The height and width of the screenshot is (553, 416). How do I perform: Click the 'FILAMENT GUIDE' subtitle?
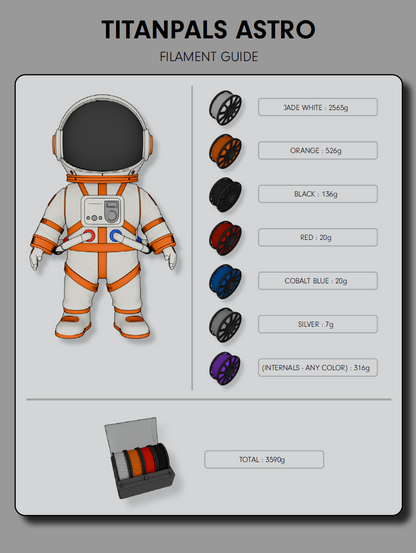(x=209, y=57)
